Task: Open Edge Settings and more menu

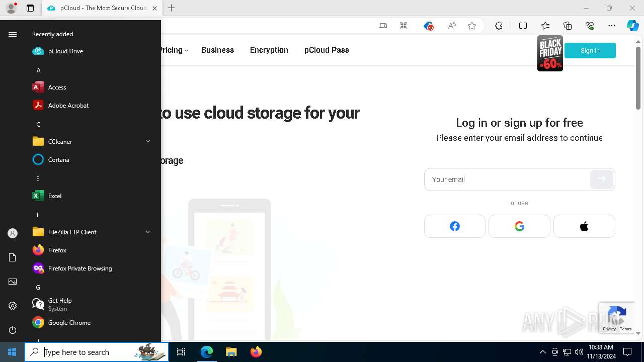Action: [x=612, y=26]
